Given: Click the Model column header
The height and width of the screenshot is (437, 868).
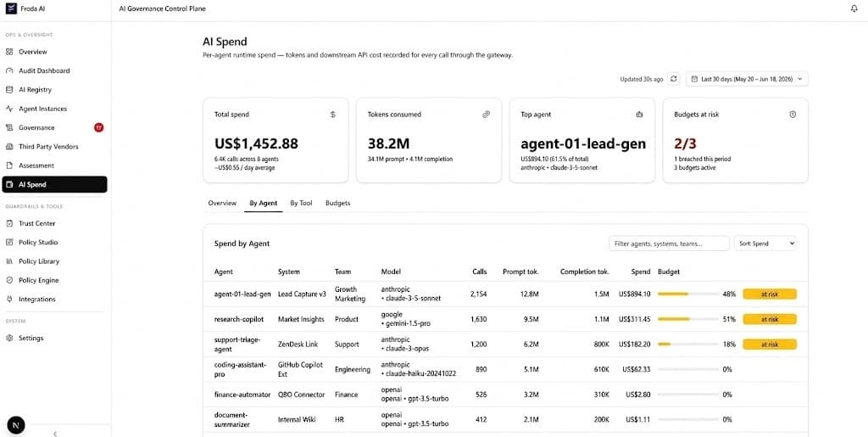Looking at the screenshot, I should [391, 272].
